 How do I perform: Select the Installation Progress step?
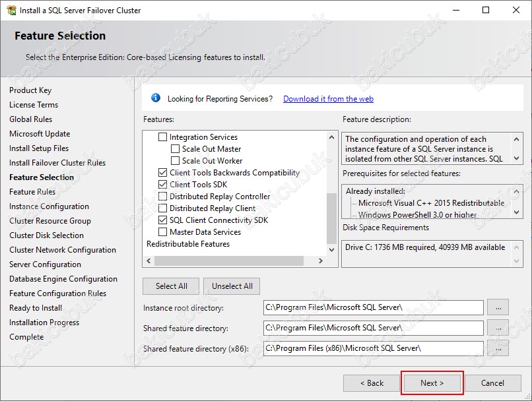pos(44,323)
